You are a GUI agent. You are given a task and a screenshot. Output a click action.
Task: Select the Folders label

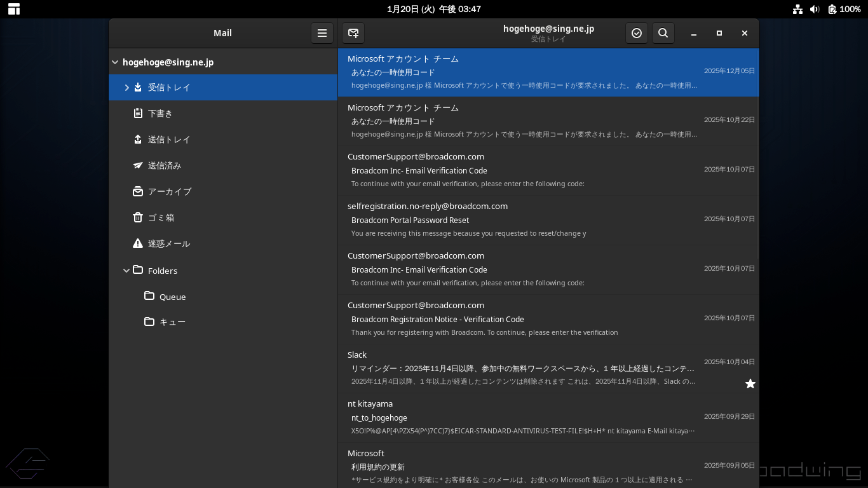(163, 271)
